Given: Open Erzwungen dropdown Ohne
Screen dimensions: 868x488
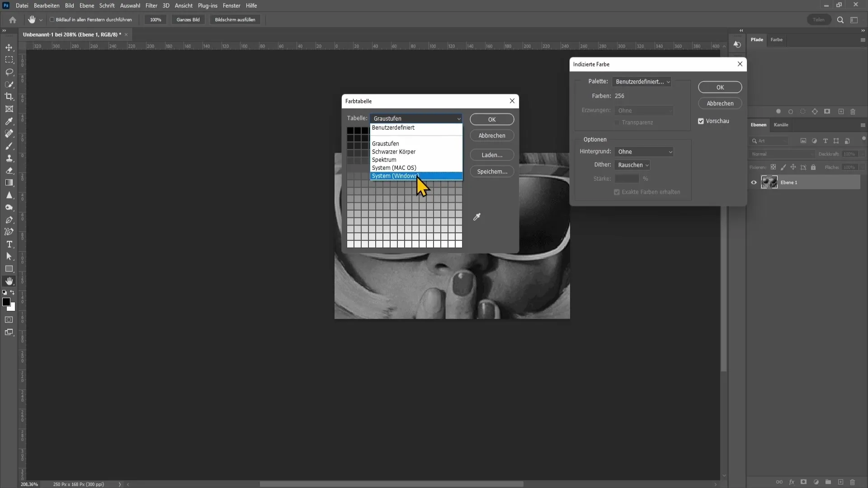Looking at the screenshot, I should [x=644, y=111].
